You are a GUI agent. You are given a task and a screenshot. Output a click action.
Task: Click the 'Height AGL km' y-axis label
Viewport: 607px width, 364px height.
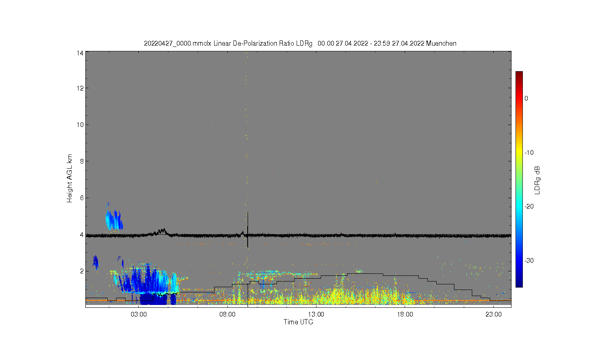pyautogui.click(x=70, y=178)
